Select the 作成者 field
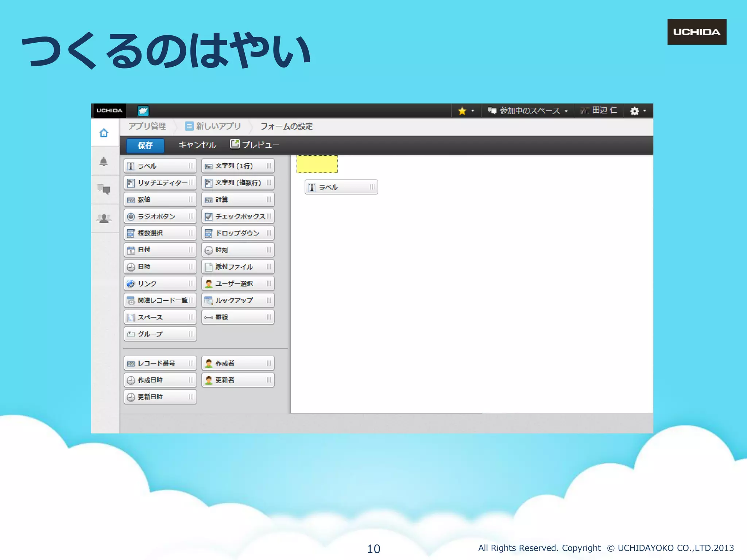The height and width of the screenshot is (560, 747). (238, 363)
